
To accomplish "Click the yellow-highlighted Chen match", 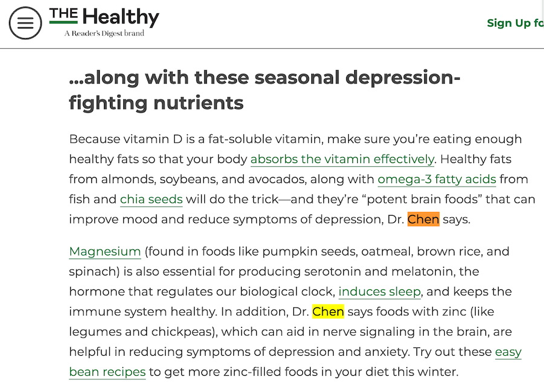I will tap(328, 312).
